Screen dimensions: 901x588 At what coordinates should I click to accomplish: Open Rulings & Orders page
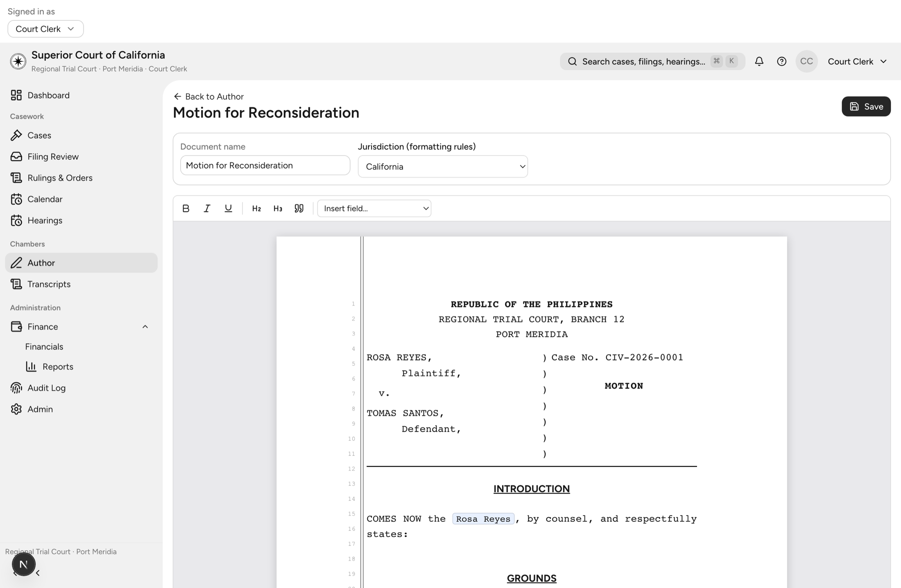(x=81, y=178)
